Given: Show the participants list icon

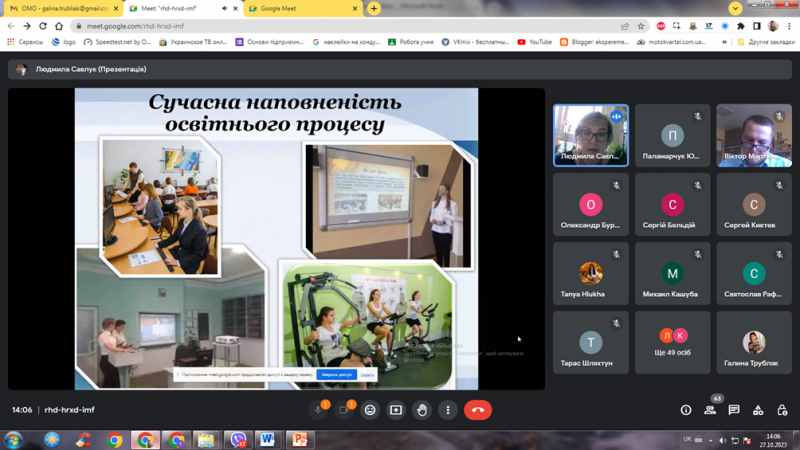Looking at the screenshot, I should (x=710, y=410).
